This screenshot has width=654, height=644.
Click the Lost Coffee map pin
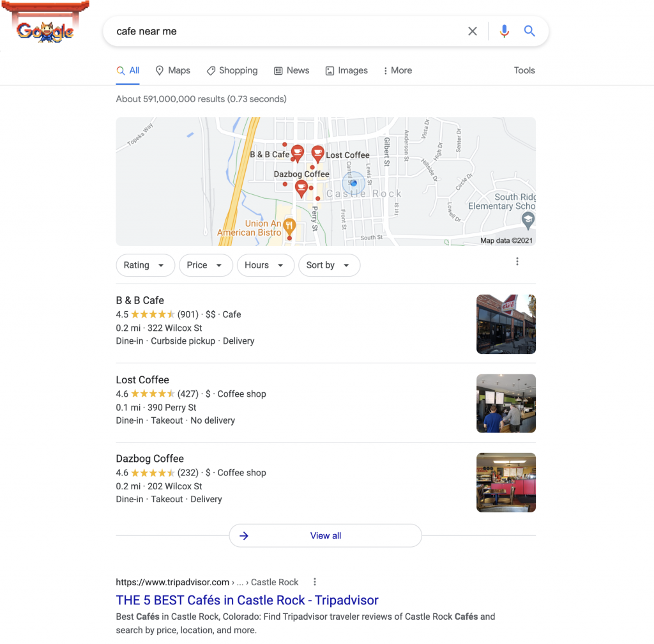click(318, 154)
